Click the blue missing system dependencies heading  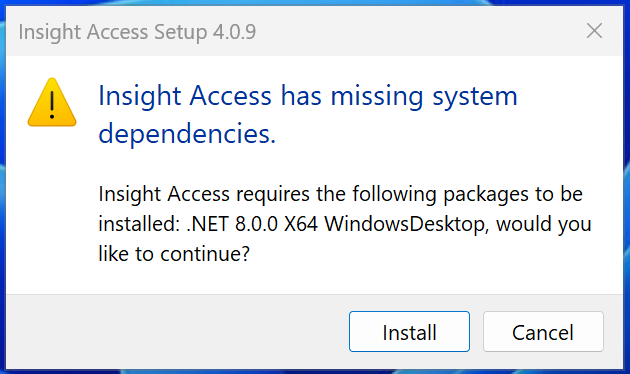coord(308,114)
